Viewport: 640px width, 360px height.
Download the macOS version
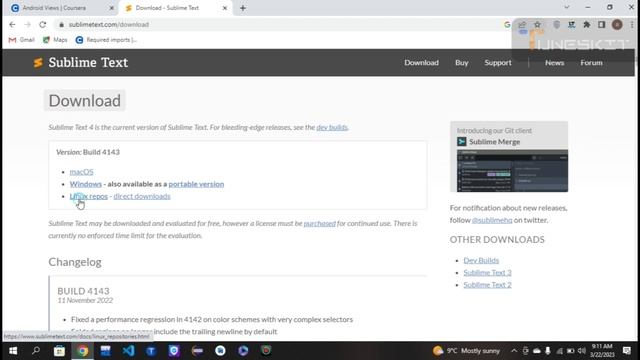coord(81,172)
